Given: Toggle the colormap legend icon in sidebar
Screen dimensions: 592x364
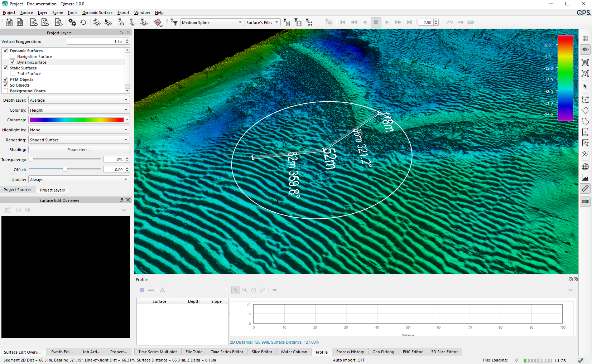Looking at the screenshot, I should click(585, 202).
